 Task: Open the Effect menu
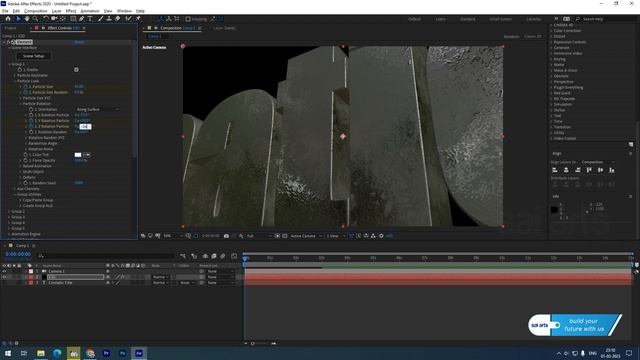click(71, 11)
